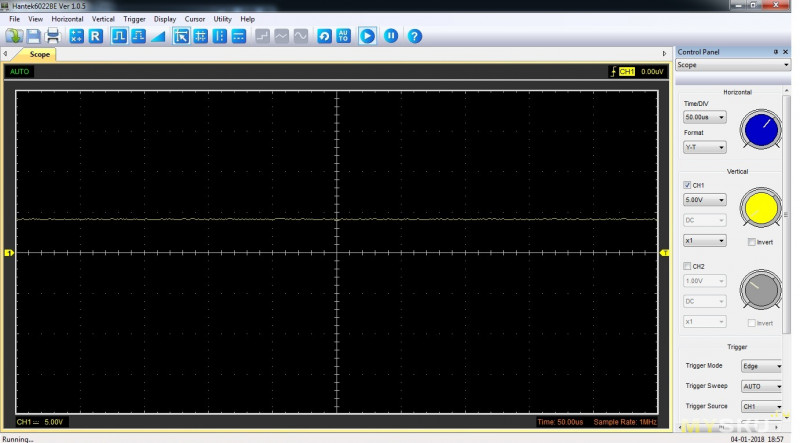Open the Format Y-T dropdown
Image resolution: width=800 pixels, height=443 pixels.
pos(705,147)
